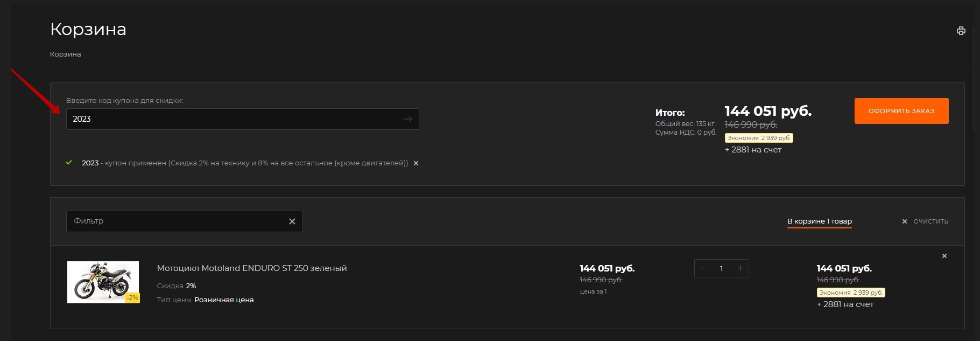980x341 pixels.
Task: Select the 'В корзине 1 товар' tab
Action: [819, 221]
